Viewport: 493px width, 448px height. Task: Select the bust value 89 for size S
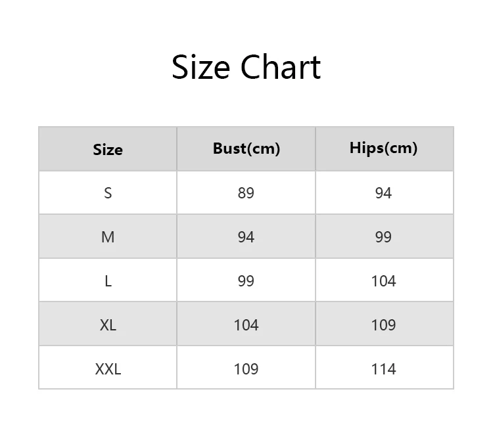[246, 193]
